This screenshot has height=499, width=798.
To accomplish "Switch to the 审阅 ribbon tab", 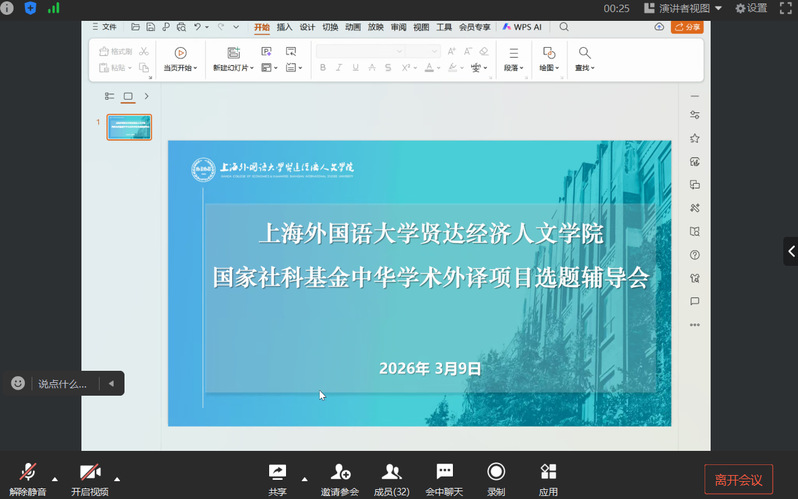I will click(398, 27).
